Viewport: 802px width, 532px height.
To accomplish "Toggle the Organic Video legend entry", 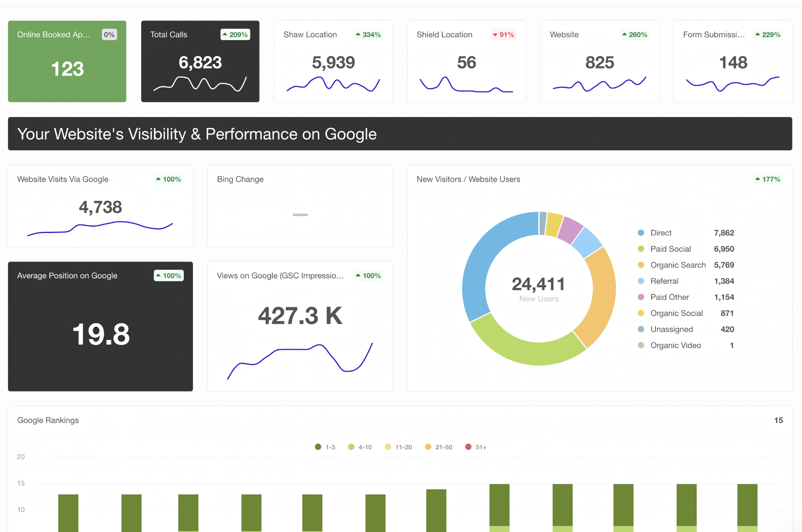I will [669, 345].
